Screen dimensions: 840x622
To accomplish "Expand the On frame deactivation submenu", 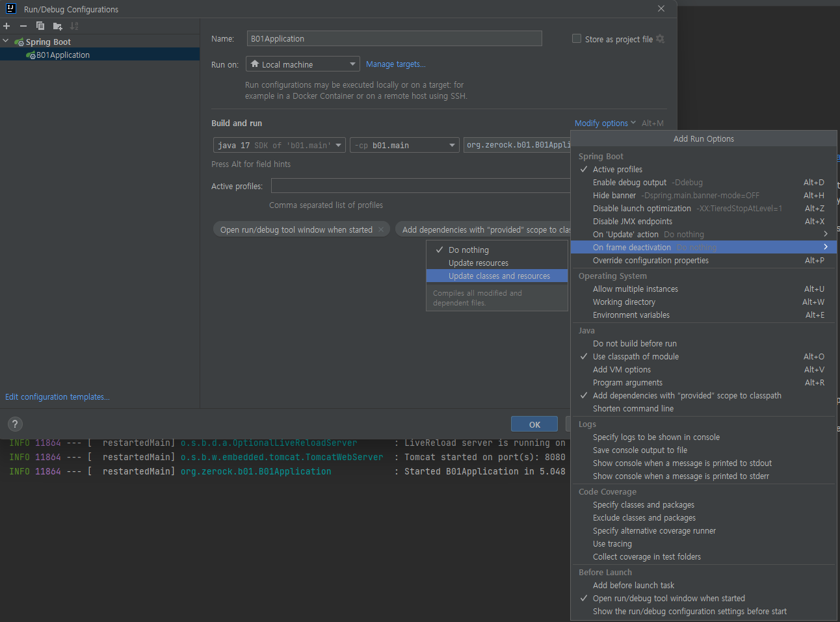I will point(703,247).
